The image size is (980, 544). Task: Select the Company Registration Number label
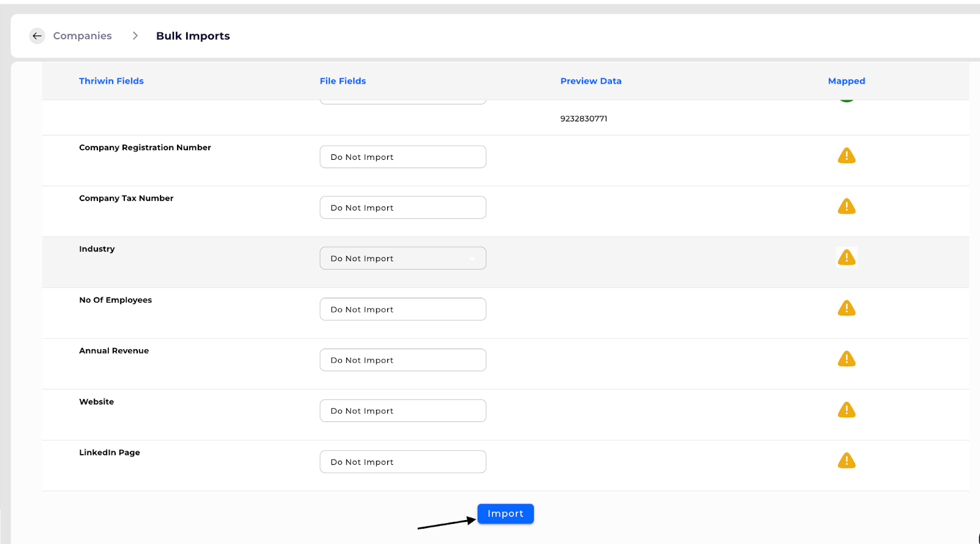point(145,148)
